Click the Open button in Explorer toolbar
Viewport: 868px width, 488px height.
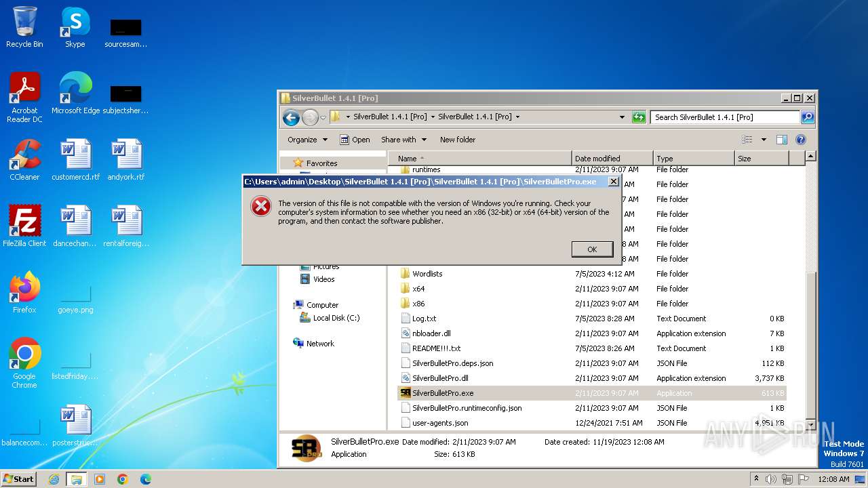355,140
